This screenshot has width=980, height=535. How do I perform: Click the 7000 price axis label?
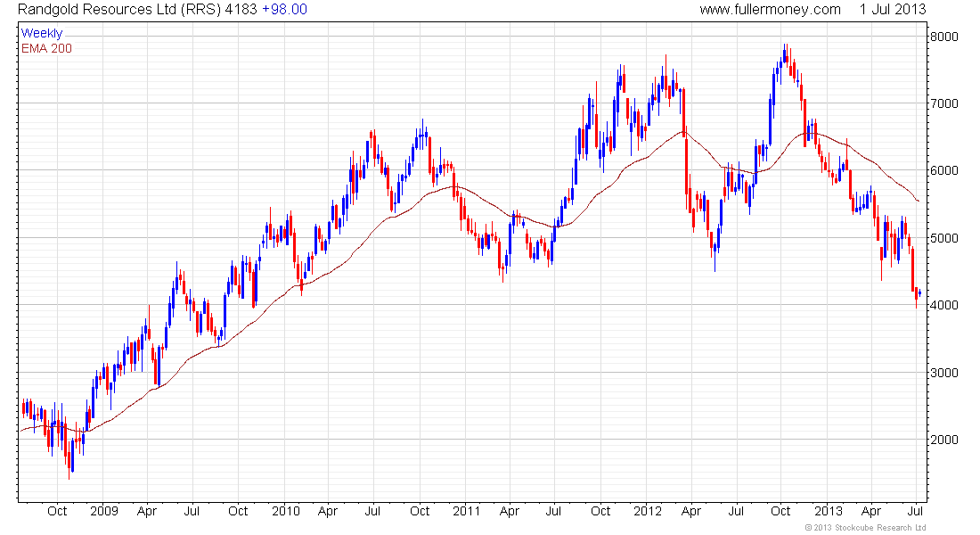coord(943,103)
